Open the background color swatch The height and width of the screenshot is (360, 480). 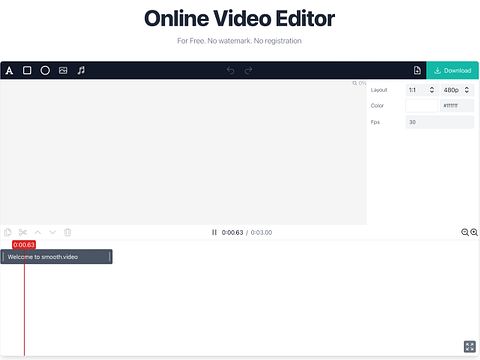coord(422,106)
